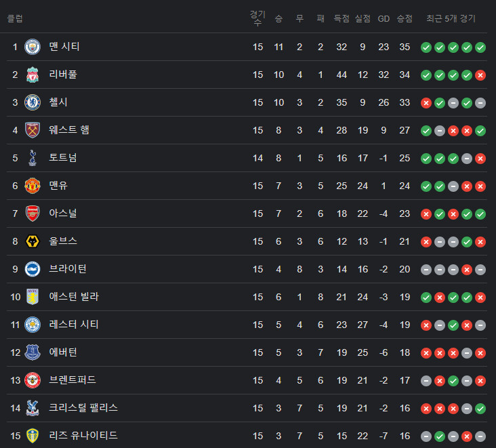The image size is (496, 448).
Task: Open the 크리스털 팰리스 team link
Action: (x=83, y=407)
